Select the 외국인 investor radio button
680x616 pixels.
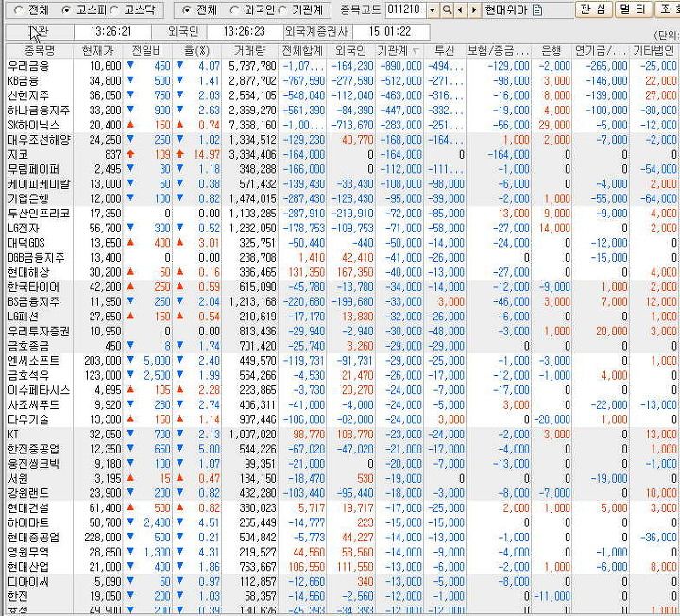[234, 10]
